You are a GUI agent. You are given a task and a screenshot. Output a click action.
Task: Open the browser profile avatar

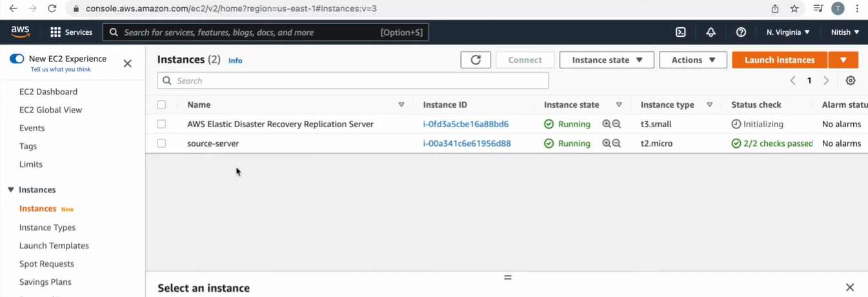pyautogui.click(x=838, y=8)
